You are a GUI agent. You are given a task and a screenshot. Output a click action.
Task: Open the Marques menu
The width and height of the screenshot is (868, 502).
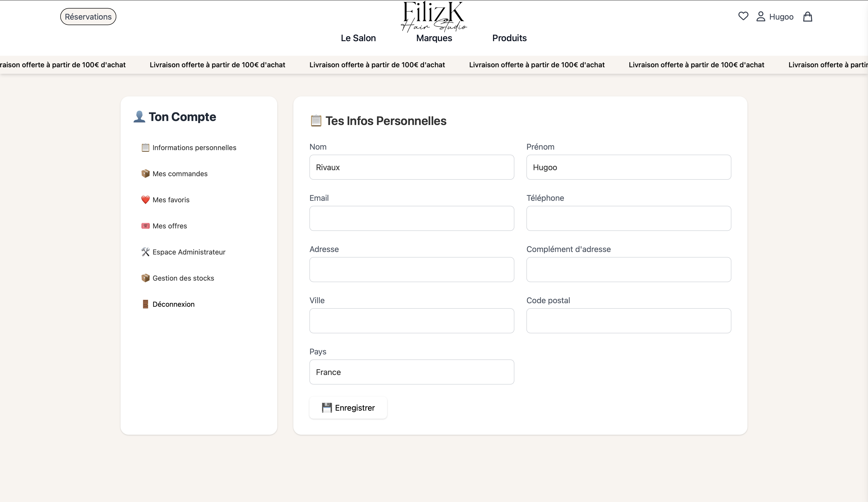pyautogui.click(x=433, y=38)
